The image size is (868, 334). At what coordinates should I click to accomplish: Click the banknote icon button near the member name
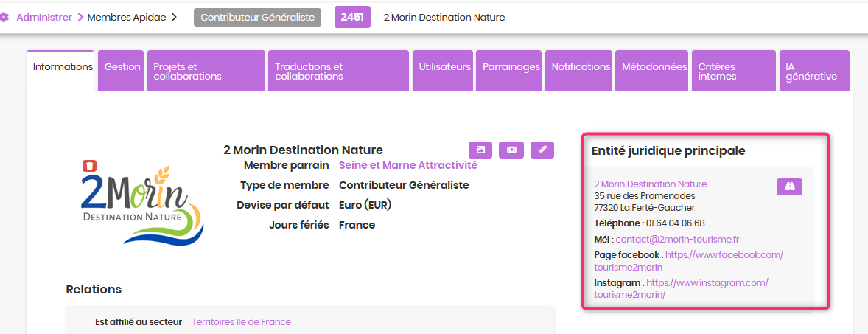[x=511, y=150]
